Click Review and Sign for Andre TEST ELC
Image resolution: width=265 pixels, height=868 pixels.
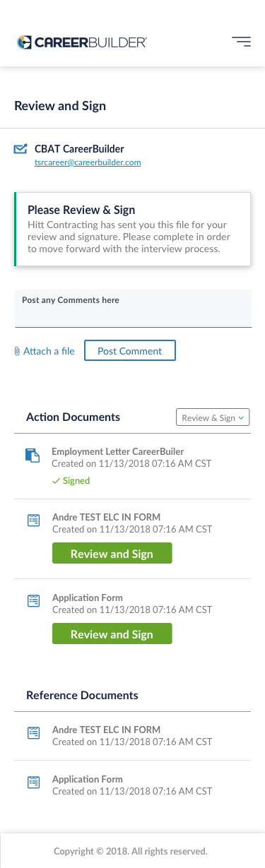pyautogui.click(x=112, y=553)
